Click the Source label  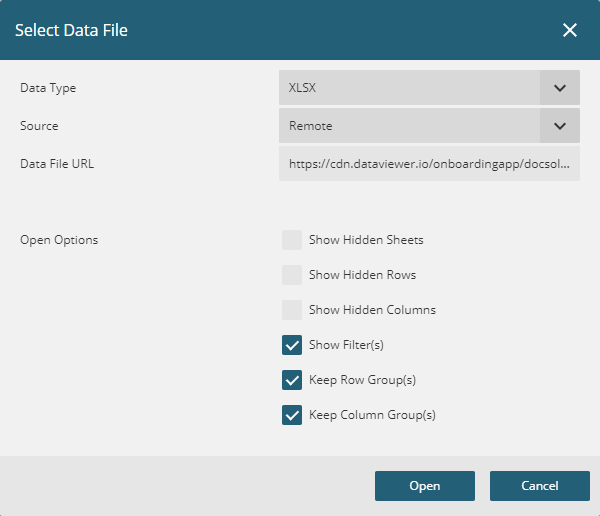(x=39, y=126)
